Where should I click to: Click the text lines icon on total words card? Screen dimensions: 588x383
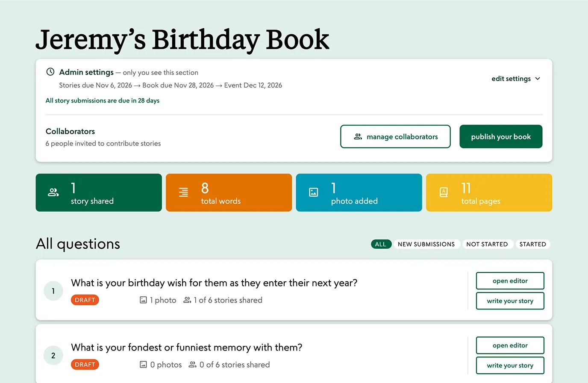tap(183, 192)
